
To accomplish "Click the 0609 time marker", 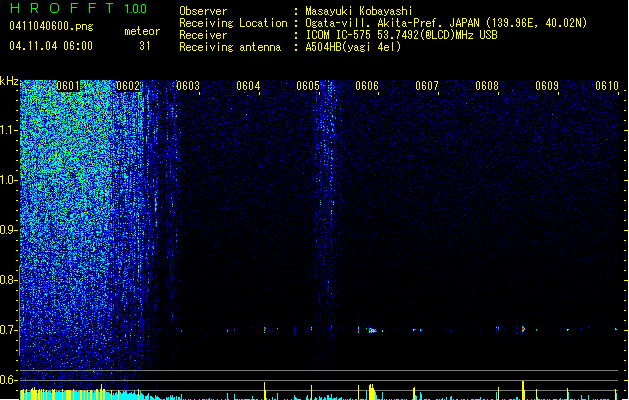I will 547,86.
